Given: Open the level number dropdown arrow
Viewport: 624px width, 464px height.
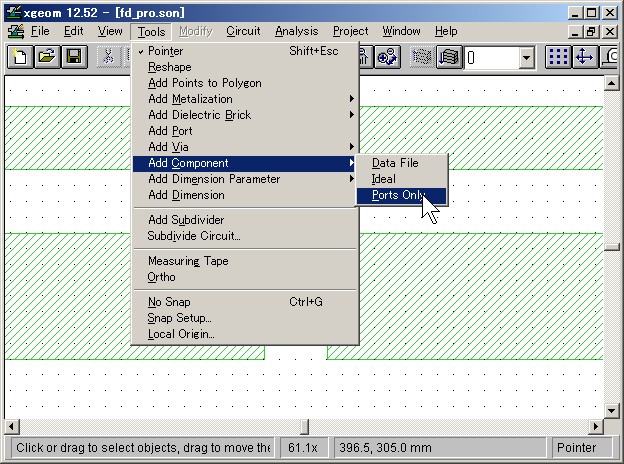Looking at the screenshot, I should [x=526, y=58].
